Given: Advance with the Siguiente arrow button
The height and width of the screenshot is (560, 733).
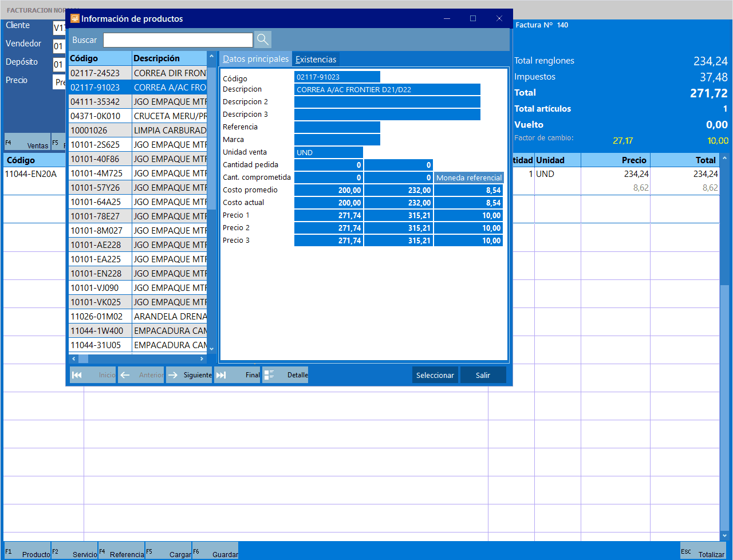Looking at the screenshot, I should [x=189, y=375].
